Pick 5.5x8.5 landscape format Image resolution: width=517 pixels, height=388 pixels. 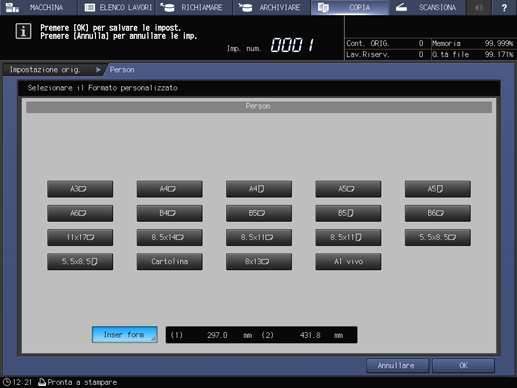click(x=438, y=237)
